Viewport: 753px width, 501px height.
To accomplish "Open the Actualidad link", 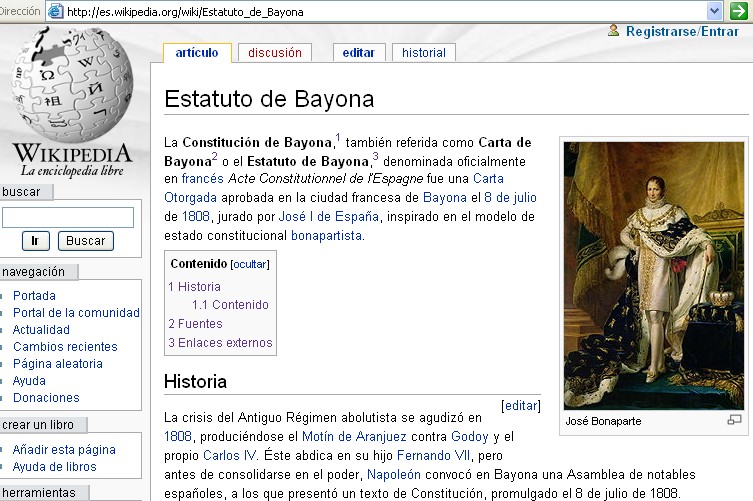I will coord(41,330).
